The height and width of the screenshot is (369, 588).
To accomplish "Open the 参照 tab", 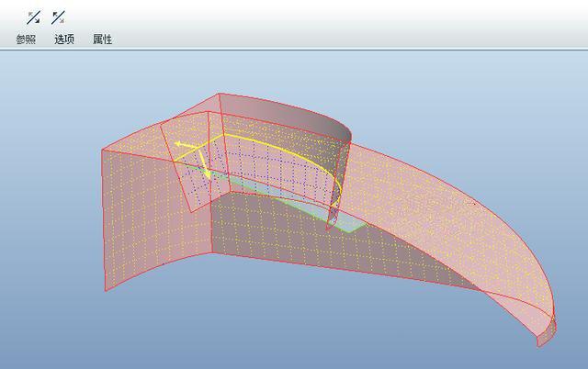I will coord(26,39).
